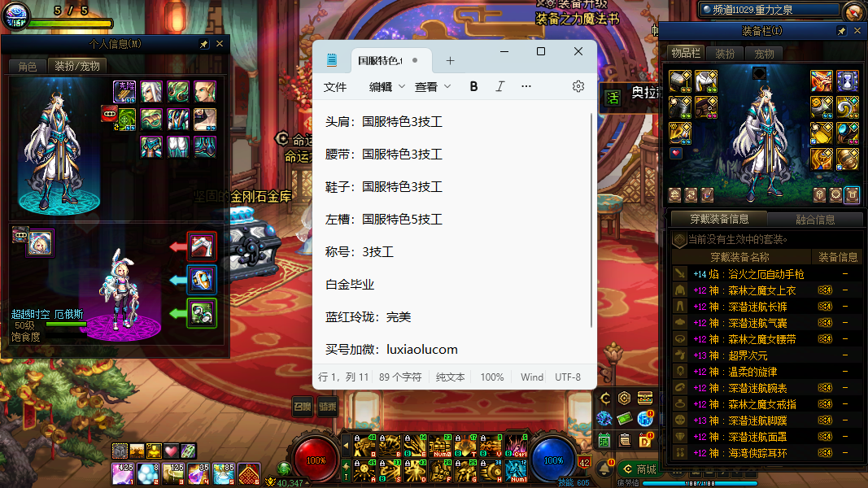Add a new Notepad tab
This screenshot has height=488, width=868.
click(x=450, y=61)
